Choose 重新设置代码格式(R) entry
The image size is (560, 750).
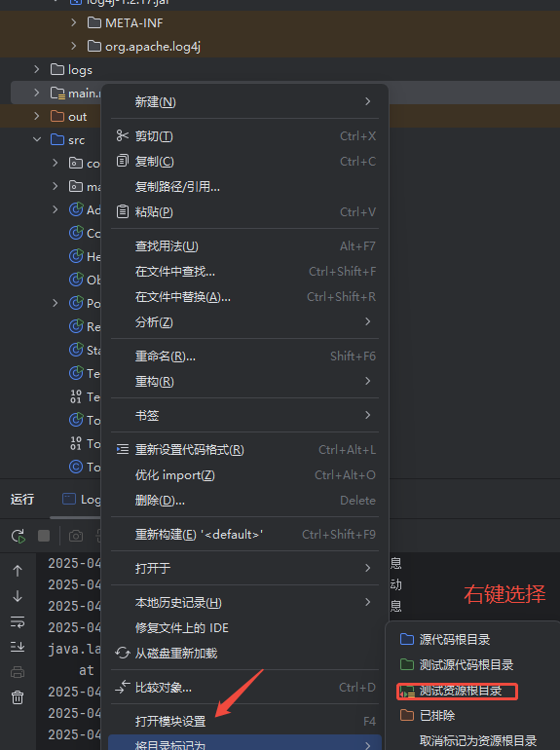click(244, 450)
